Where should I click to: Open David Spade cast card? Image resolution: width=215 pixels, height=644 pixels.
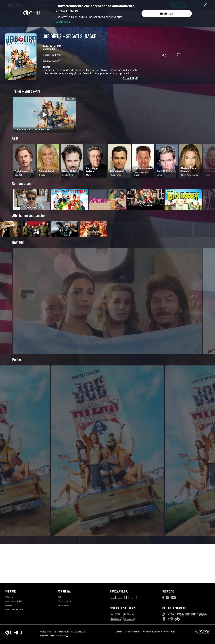[x=24, y=161]
